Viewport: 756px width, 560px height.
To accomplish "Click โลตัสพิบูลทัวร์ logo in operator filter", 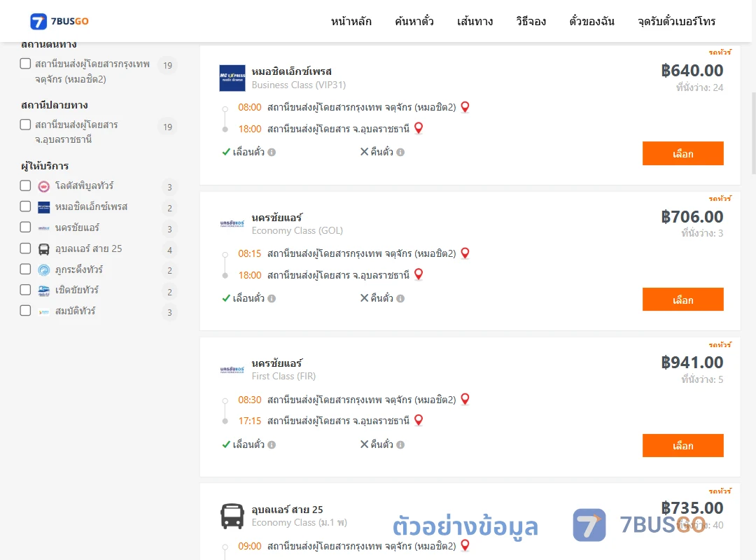I will [44, 186].
